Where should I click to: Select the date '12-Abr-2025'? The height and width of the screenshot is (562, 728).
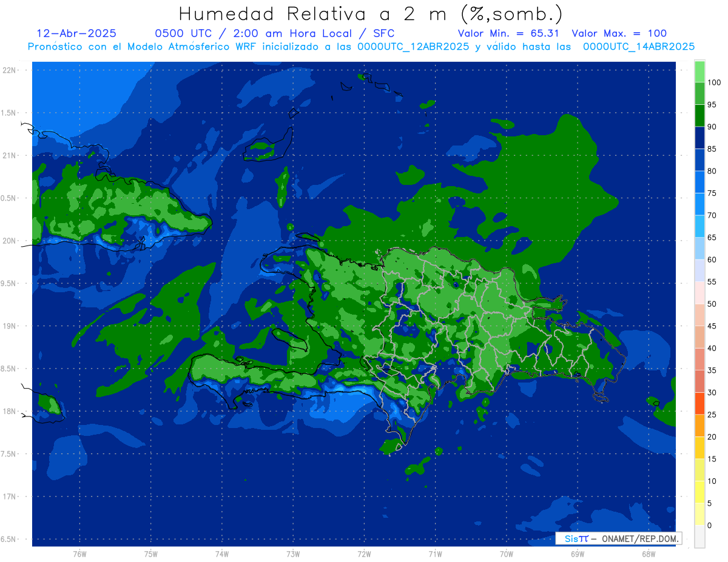pos(76,34)
